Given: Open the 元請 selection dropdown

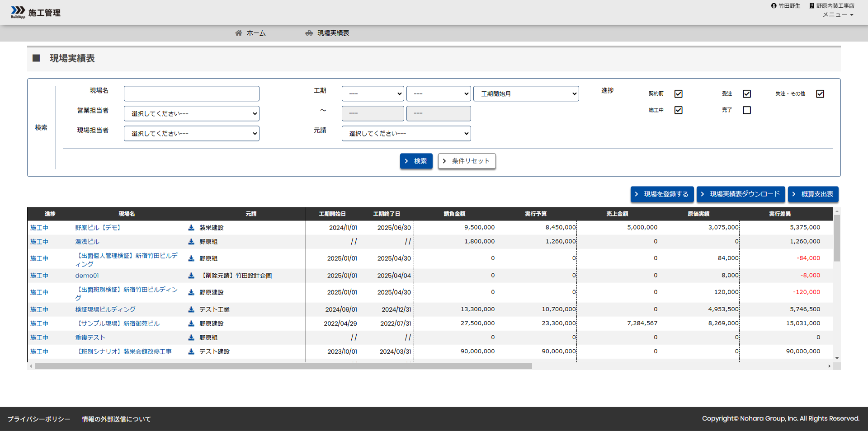Looking at the screenshot, I should tap(406, 134).
